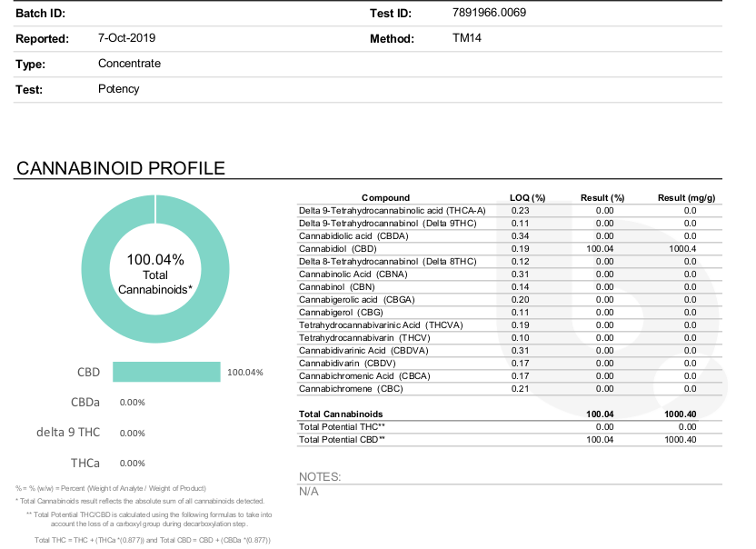Click the Total Potential THC** row label
The height and width of the screenshot is (549, 756).
pos(342,426)
